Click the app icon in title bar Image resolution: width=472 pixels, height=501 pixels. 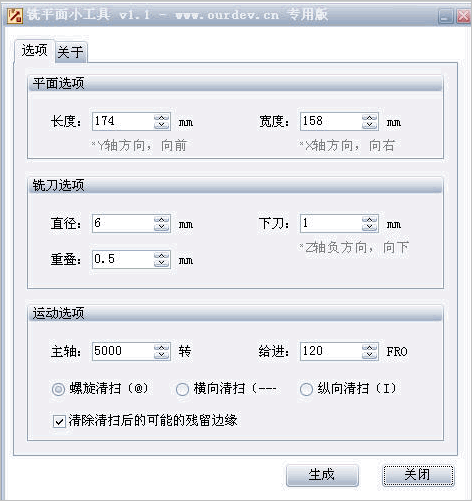[15, 15]
